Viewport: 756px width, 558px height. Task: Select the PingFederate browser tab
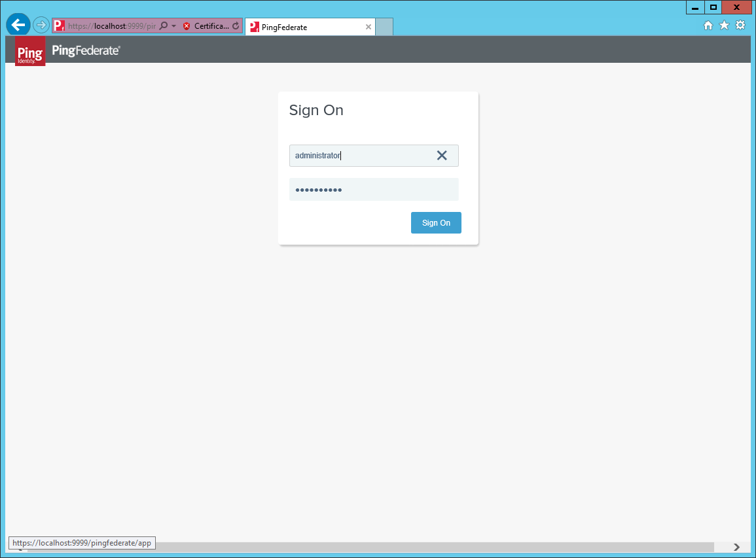pyautogui.click(x=309, y=27)
